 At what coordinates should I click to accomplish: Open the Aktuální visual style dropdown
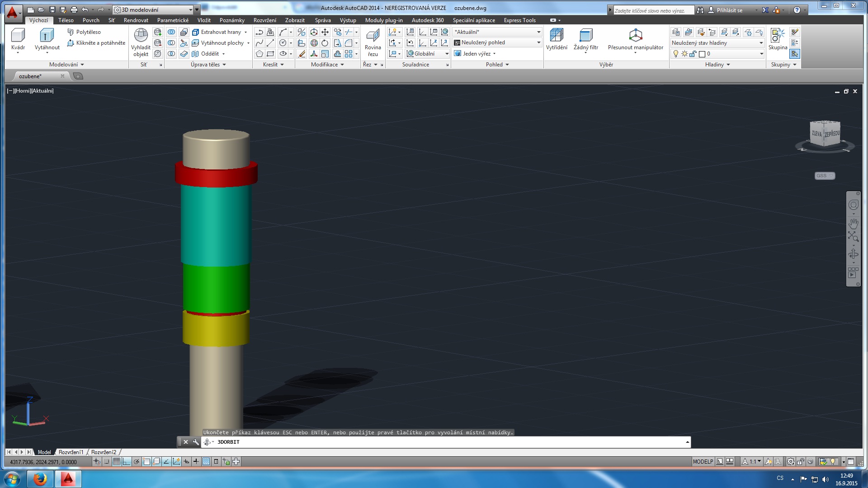[538, 32]
